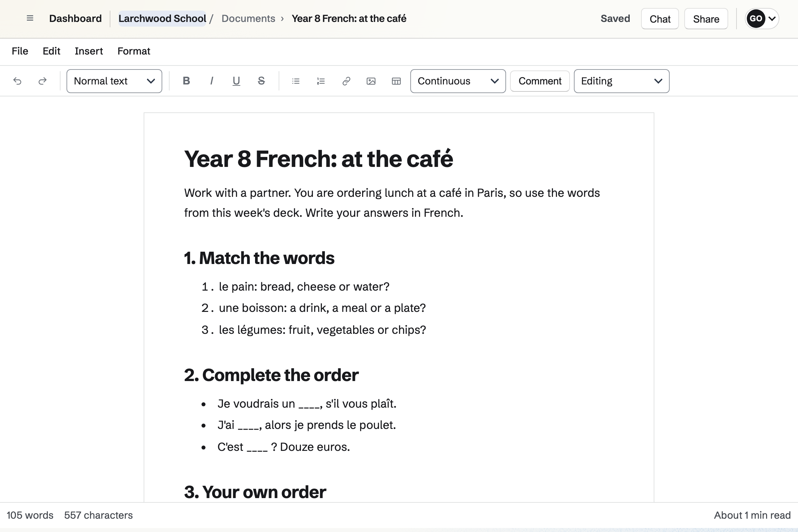Viewport: 798px width, 532px height.
Task: Open the Normal text style dropdown
Action: pos(114,81)
